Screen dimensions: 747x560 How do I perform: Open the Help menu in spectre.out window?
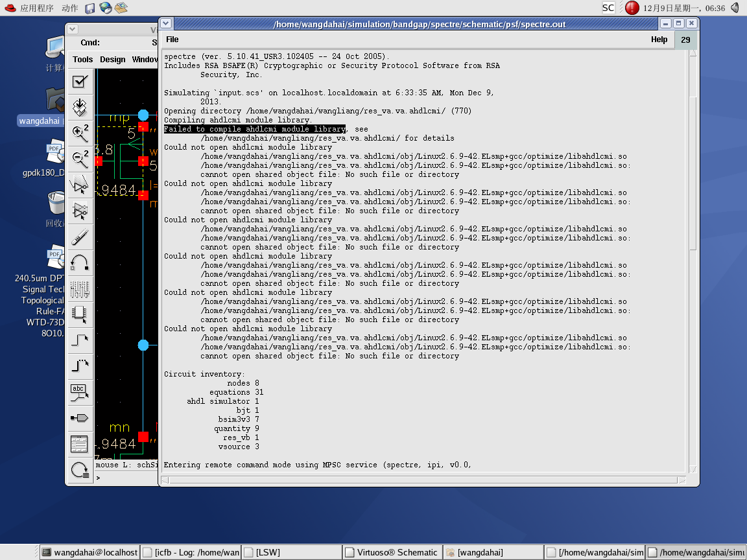659,40
